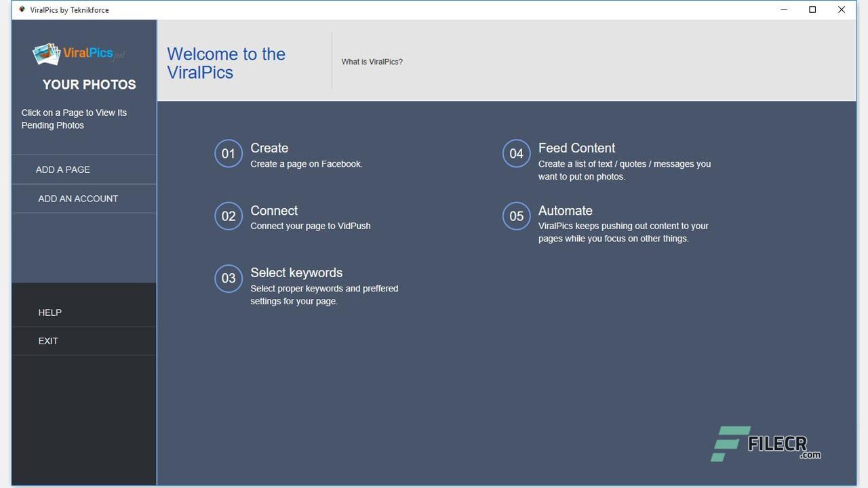Minimize the ViralPics window
This screenshot has width=868, height=488.
click(x=784, y=9)
